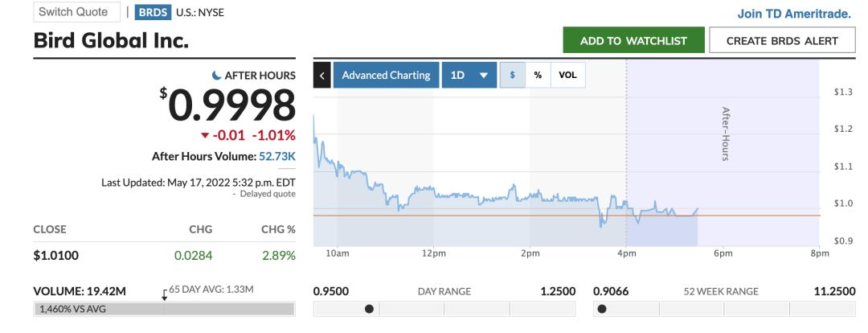Viewport: 868px width, 333px height.
Task: Toggle the percent (%) chart display
Action: (x=538, y=75)
